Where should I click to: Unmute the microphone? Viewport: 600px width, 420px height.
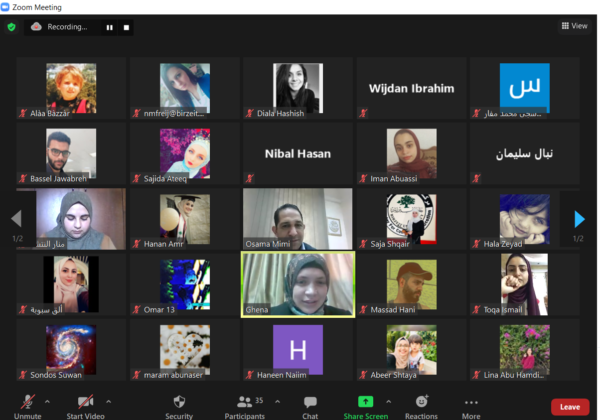[28, 407]
